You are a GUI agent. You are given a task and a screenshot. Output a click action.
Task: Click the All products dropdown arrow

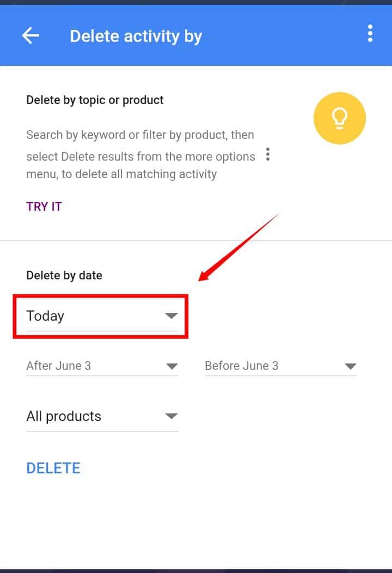[x=171, y=416]
